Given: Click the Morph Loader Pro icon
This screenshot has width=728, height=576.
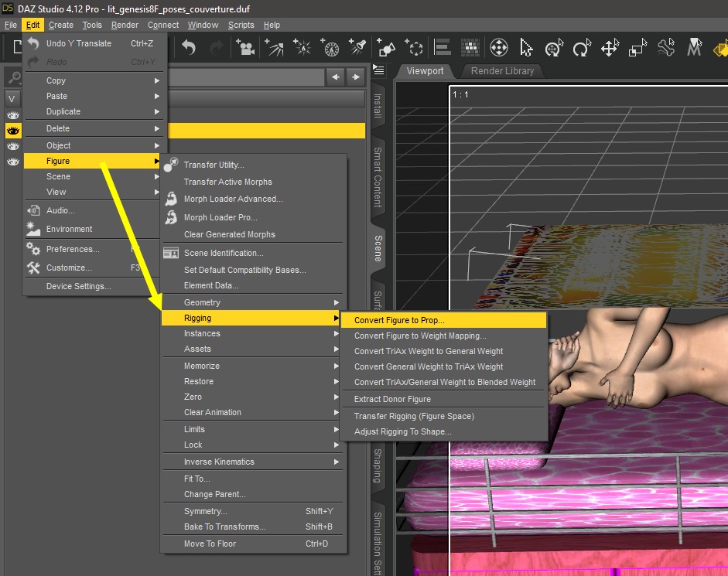Looking at the screenshot, I should (x=171, y=217).
